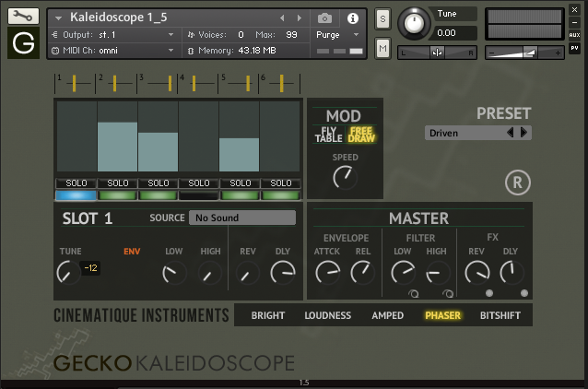
Task: Click the circular R reset icon
Action: click(518, 183)
